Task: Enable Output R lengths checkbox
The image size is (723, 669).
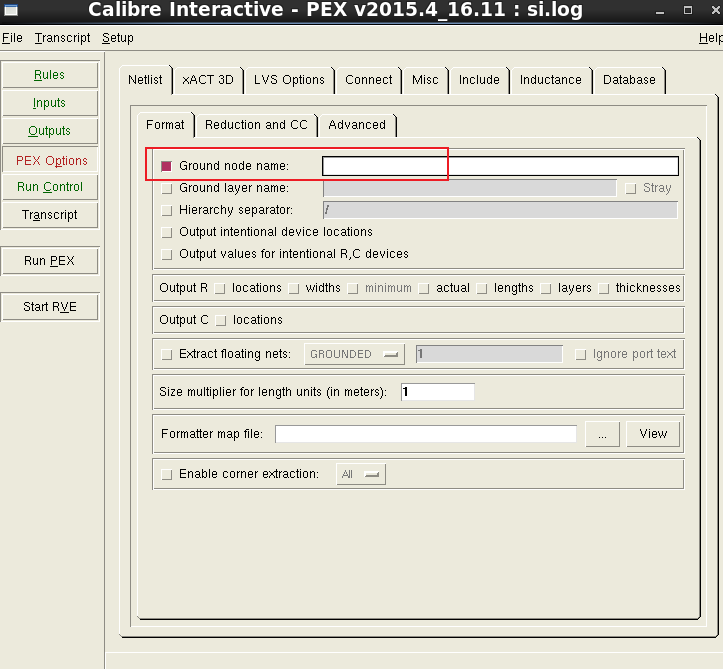Action: point(482,289)
